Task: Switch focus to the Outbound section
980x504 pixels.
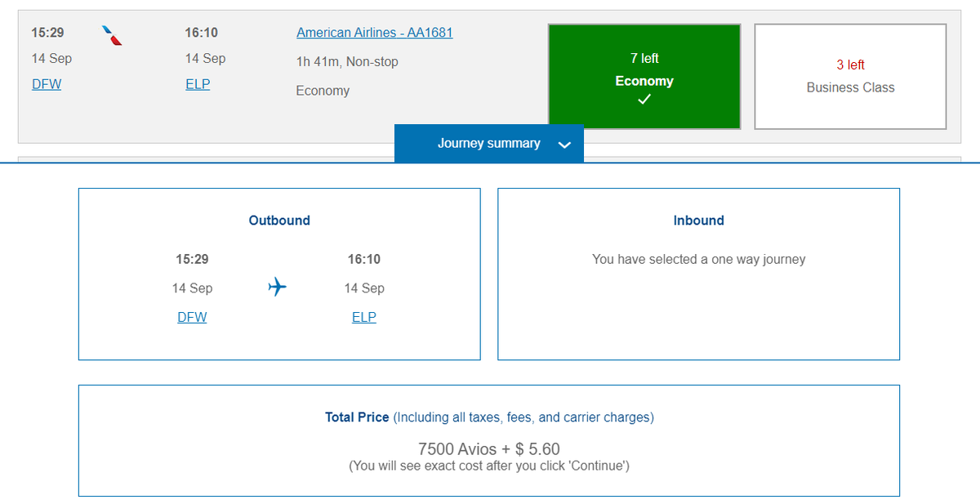Action: 279,220
